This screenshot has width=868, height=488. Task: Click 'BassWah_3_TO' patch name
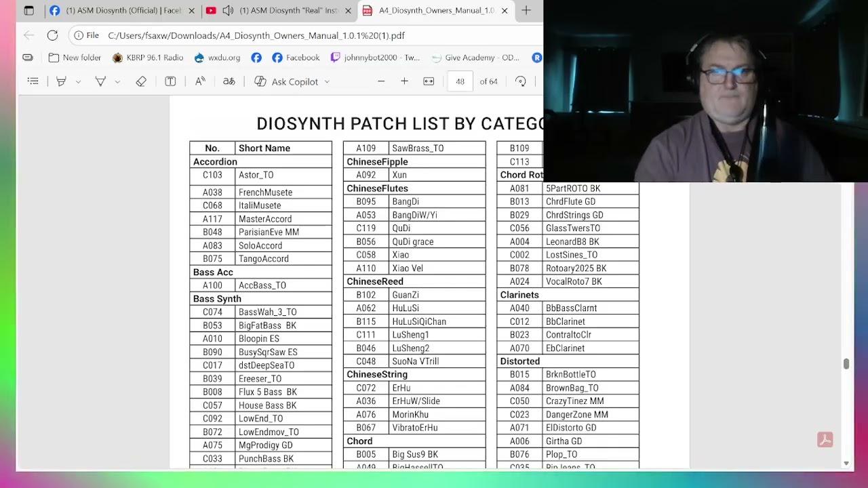pos(268,312)
